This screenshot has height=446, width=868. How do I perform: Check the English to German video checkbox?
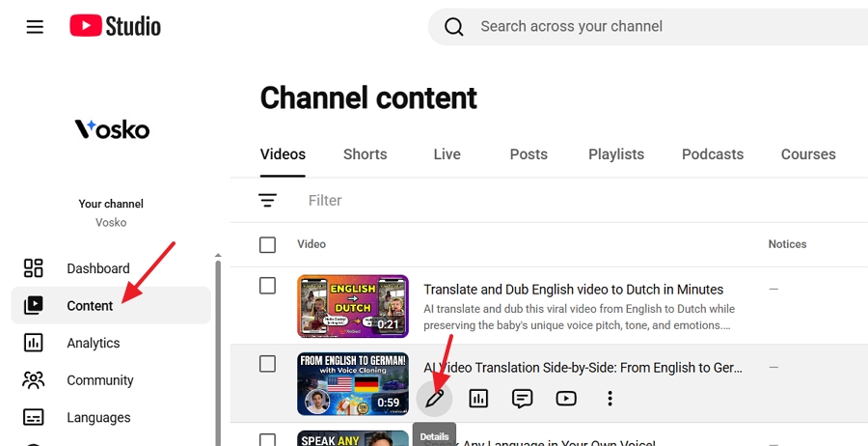(267, 364)
